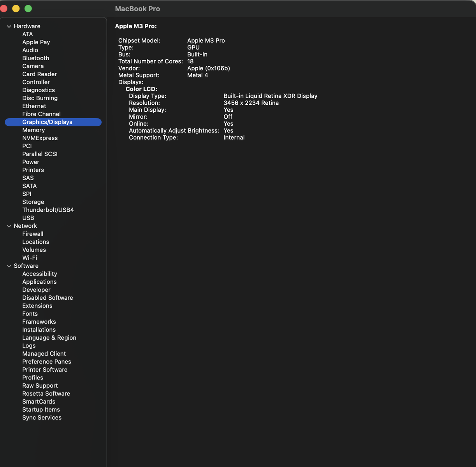Open Printer Software entry
The image size is (476, 467).
point(45,370)
